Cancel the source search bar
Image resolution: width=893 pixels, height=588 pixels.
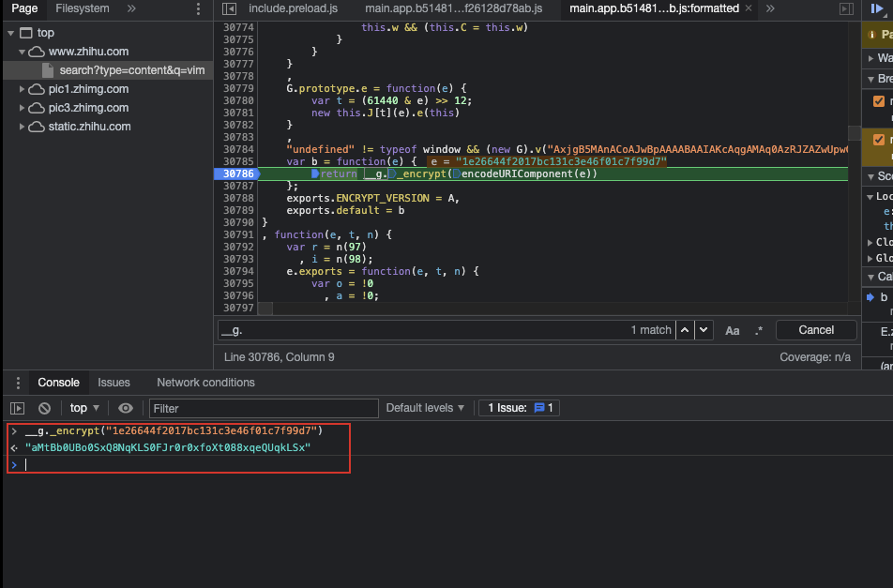816,330
